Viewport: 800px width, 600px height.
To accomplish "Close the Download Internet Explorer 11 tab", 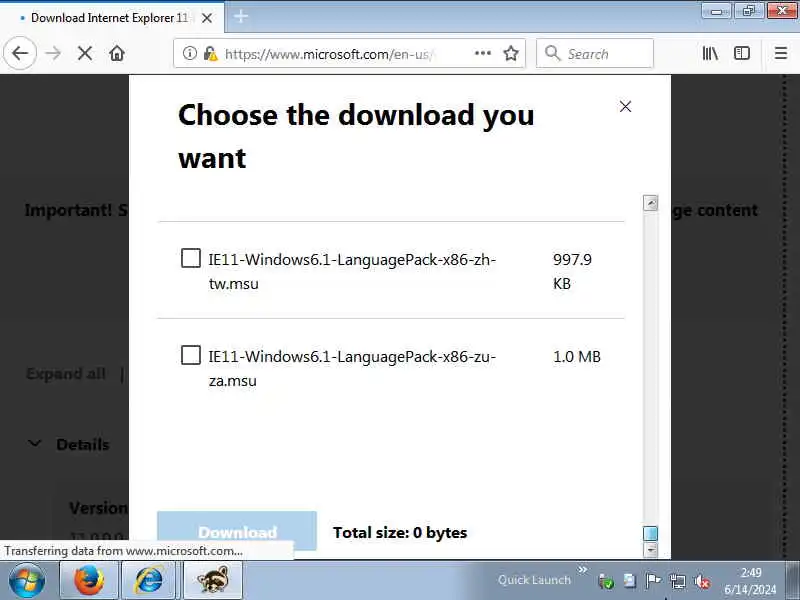I will tap(207, 18).
